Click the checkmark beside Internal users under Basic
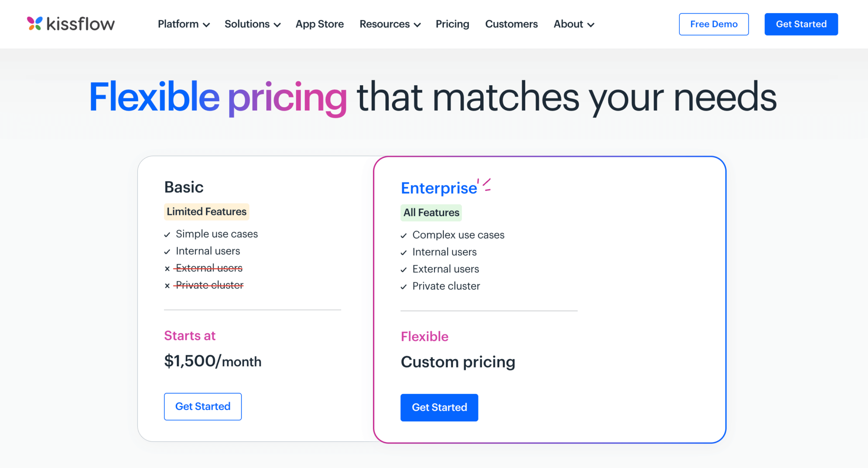This screenshot has height=468, width=868. click(167, 251)
